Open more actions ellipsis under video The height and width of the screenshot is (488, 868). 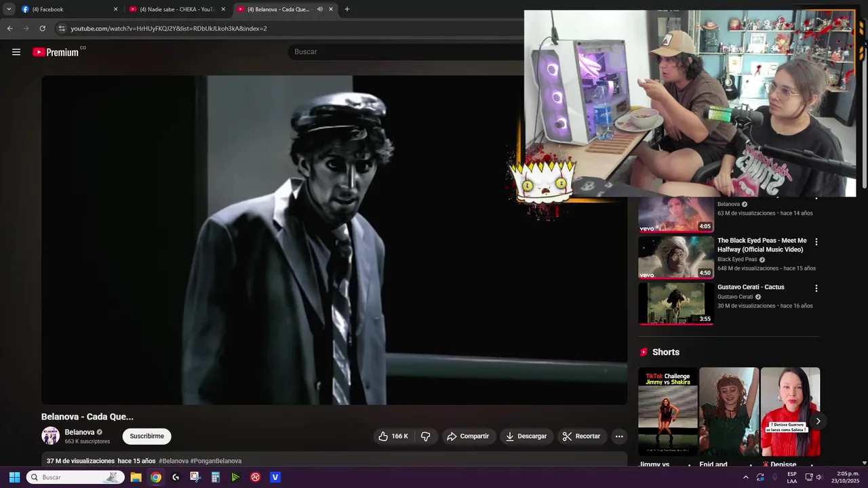[x=619, y=436]
